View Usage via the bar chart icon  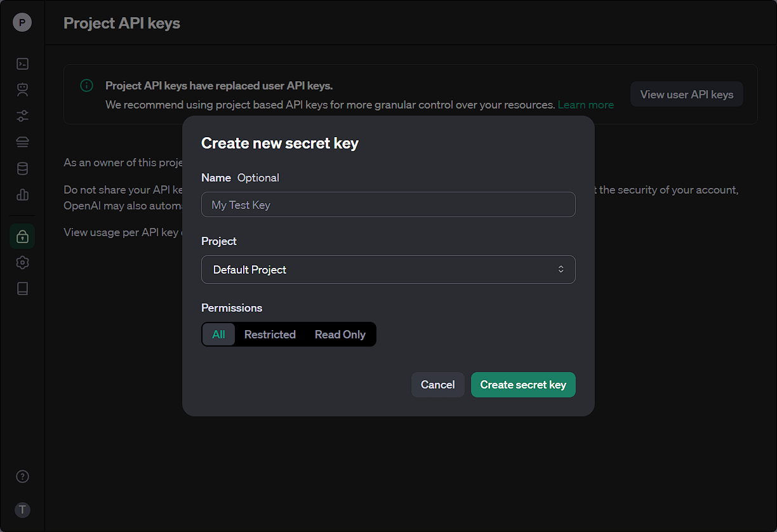[x=22, y=194]
